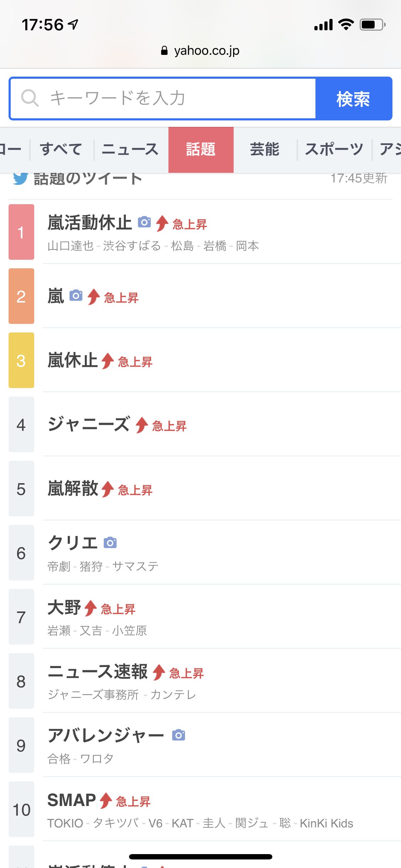Screen dimensions: 401x868
Task: Open the ニュース速報 trending item
Action: [x=98, y=672]
